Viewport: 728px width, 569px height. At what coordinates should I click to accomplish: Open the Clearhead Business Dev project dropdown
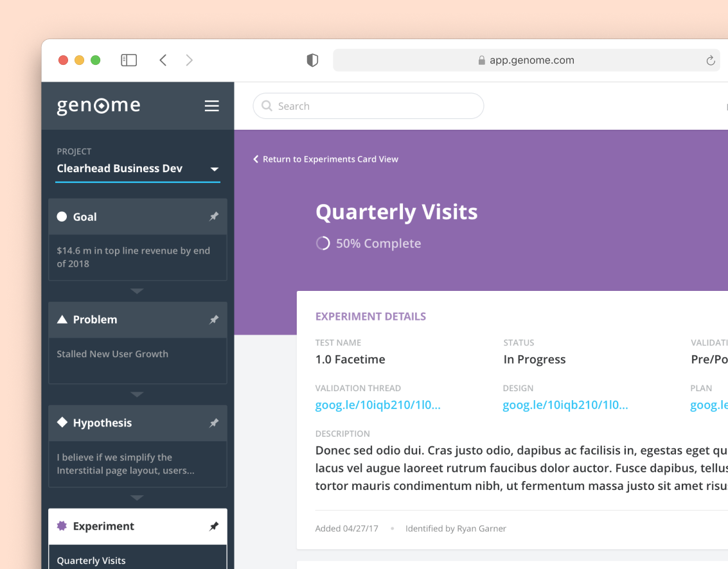click(x=138, y=168)
